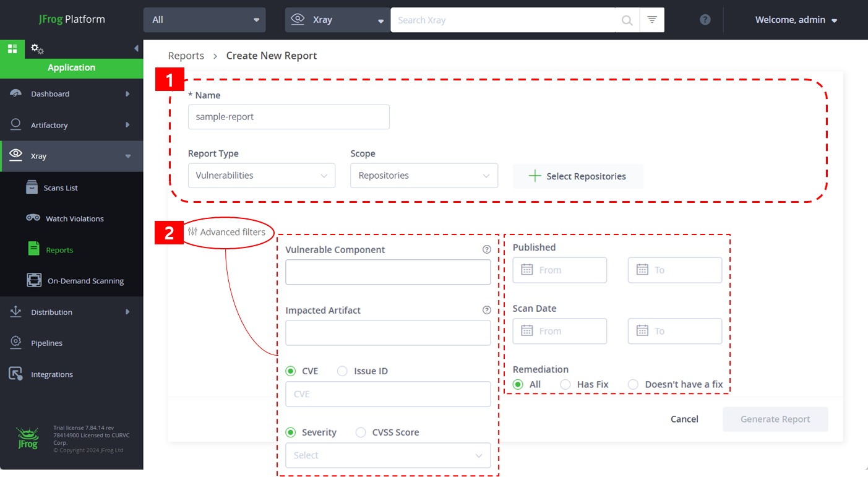Image resolution: width=868 pixels, height=477 pixels.
Task: Open the search filter icon
Action: point(652,20)
